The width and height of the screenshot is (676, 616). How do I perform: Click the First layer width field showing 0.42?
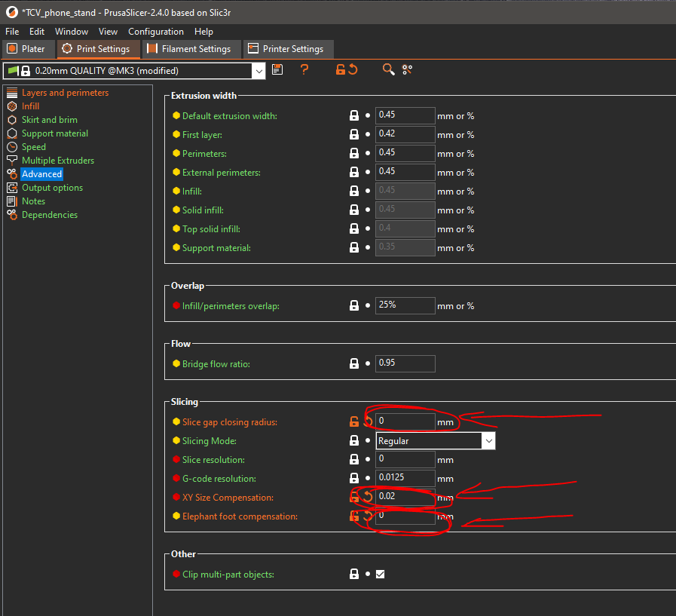pyautogui.click(x=405, y=135)
